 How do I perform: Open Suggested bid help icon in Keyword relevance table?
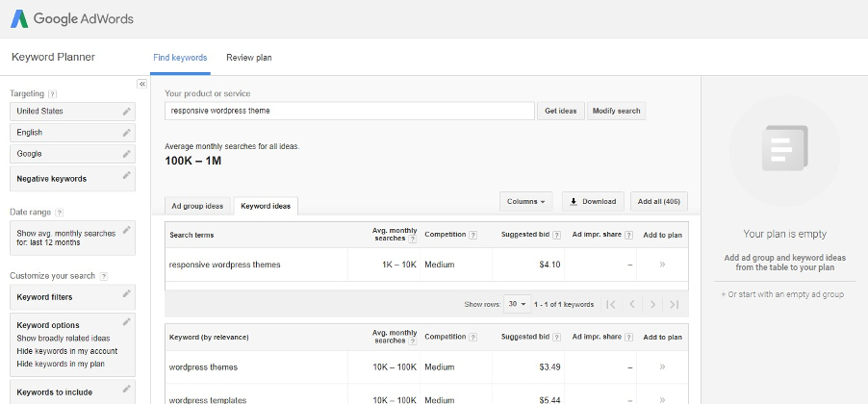[x=556, y=337]
